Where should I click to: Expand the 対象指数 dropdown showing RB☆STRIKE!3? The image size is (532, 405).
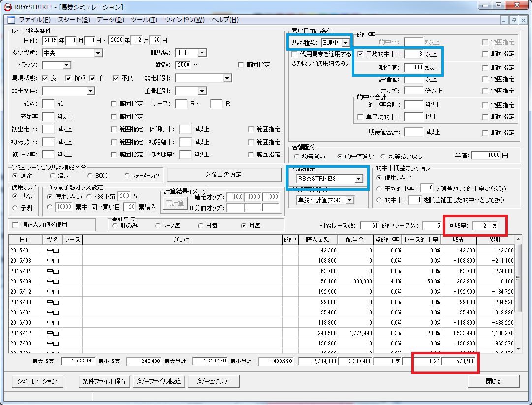tap(359, 179)
